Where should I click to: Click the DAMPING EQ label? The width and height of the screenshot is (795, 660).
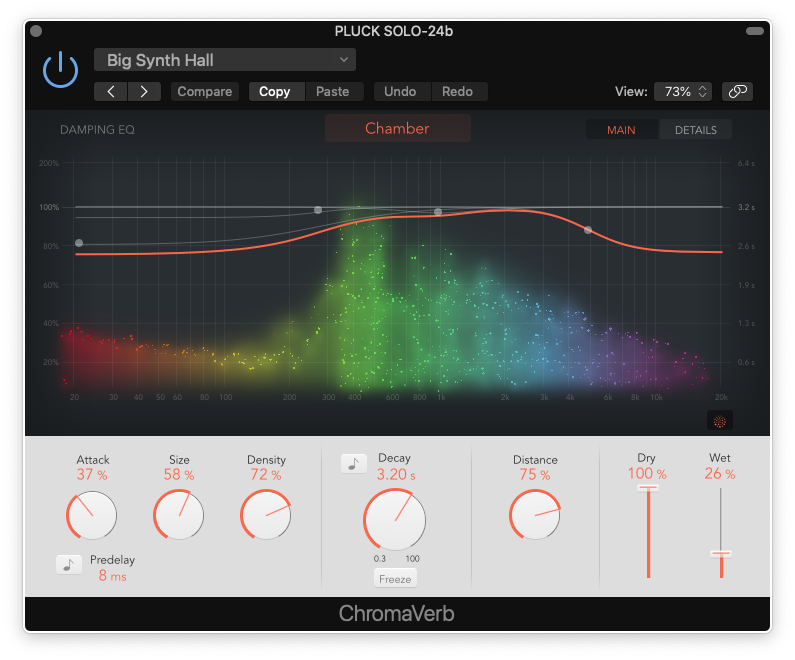(97, 130)
